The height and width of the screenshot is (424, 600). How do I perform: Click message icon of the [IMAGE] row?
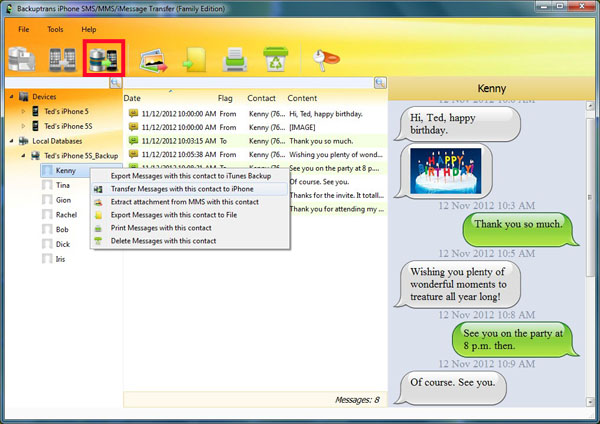(133, 127)
